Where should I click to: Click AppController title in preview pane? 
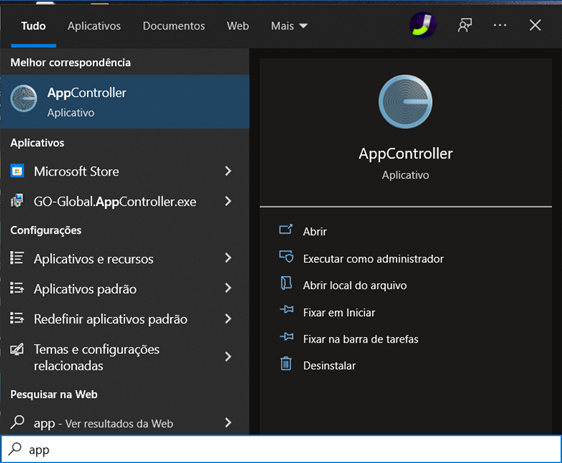405,154
